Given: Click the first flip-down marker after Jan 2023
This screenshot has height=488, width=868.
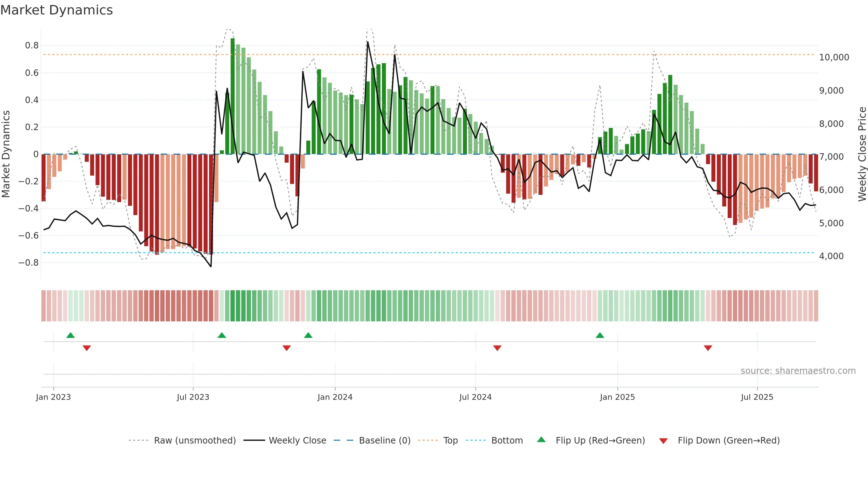Looking at the screenshot, I should click(x=87, y=348).
